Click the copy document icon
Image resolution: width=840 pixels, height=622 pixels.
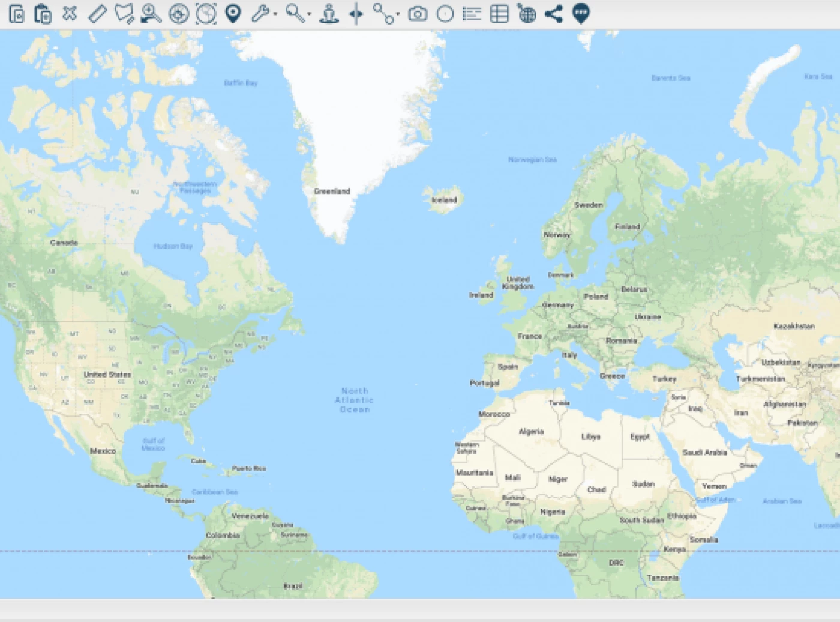tap(16, 13)
